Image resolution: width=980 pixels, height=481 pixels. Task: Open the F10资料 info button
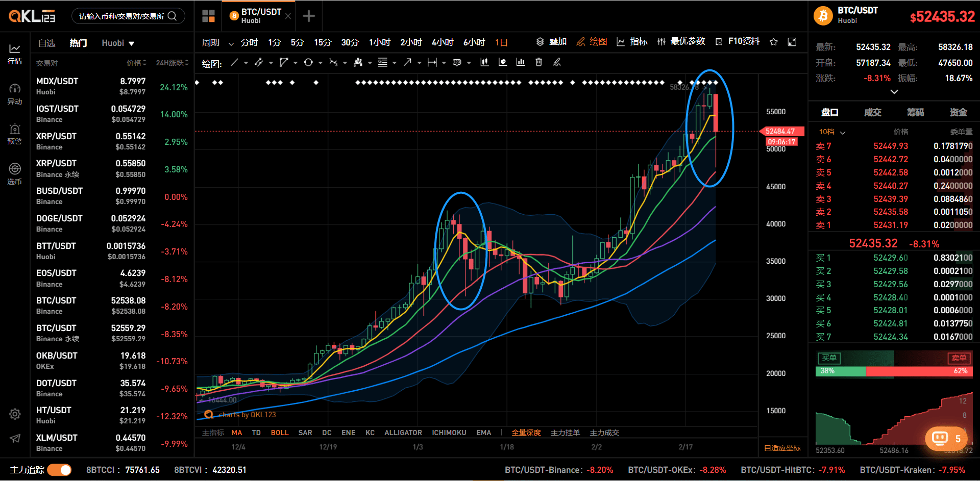[738, 42]
